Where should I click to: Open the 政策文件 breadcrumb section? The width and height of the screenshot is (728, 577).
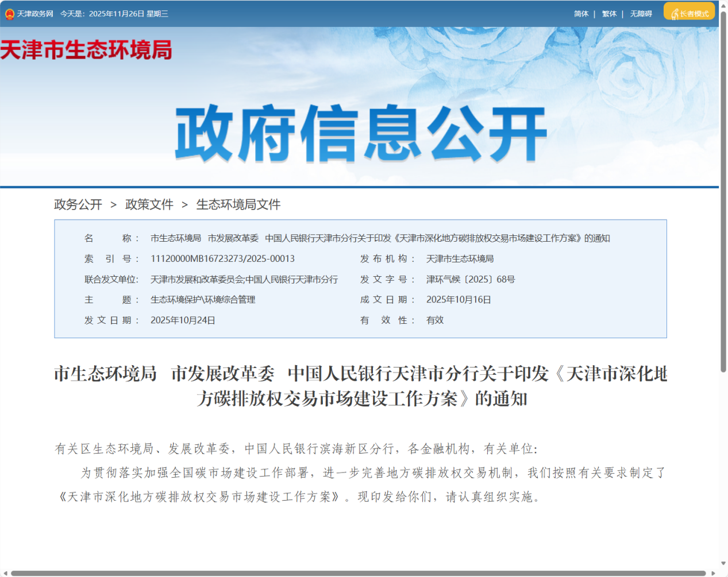150,204
